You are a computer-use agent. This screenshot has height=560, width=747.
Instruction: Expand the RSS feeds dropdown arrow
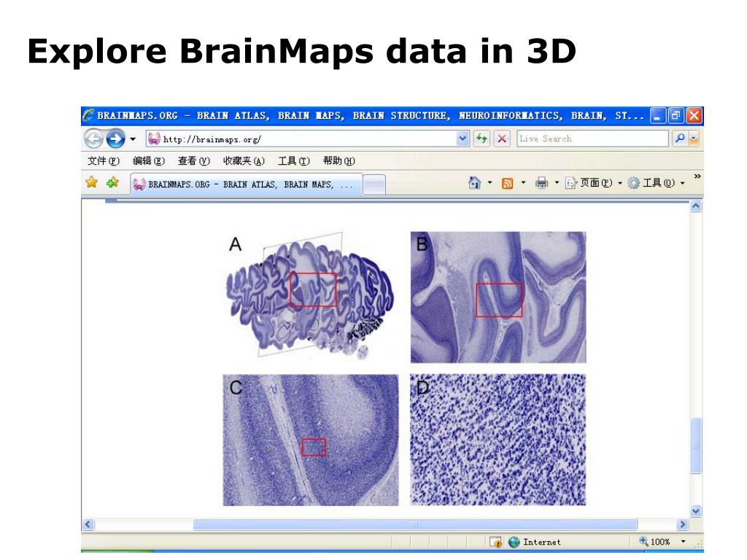click(x=523, y=183)
